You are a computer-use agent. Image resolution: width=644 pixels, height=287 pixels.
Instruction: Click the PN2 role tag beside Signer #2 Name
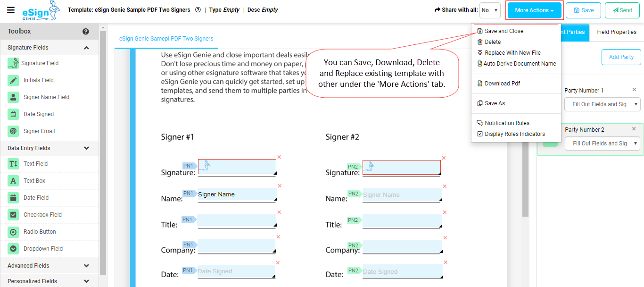355,194
